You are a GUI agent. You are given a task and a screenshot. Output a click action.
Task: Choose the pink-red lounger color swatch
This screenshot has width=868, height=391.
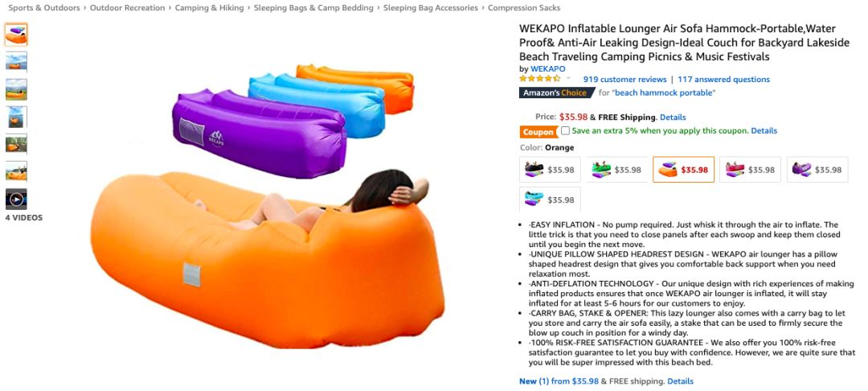(x=750, y=170)
